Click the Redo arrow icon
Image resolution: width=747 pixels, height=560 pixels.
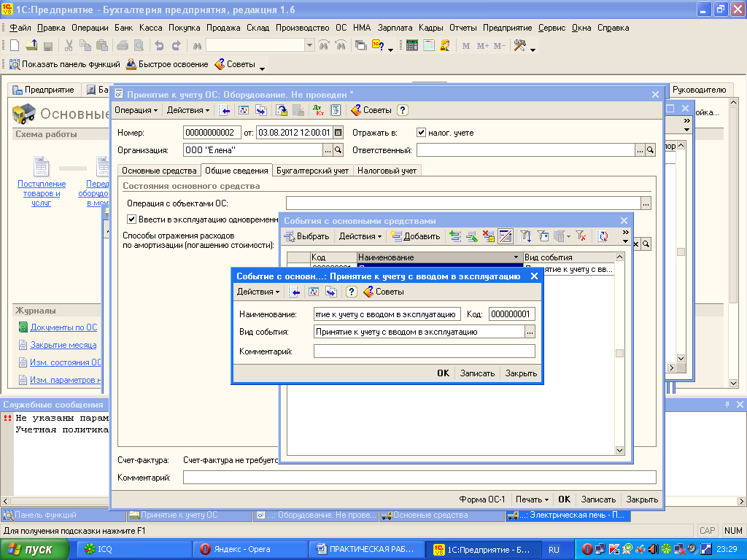point(177,46)
